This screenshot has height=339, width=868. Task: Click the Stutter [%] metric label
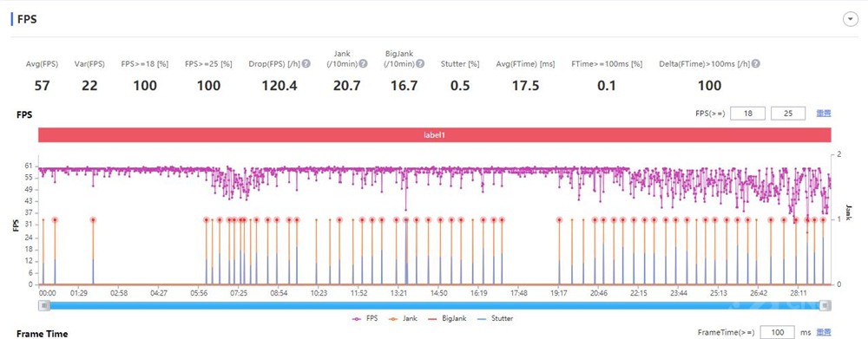click(460, 64)
